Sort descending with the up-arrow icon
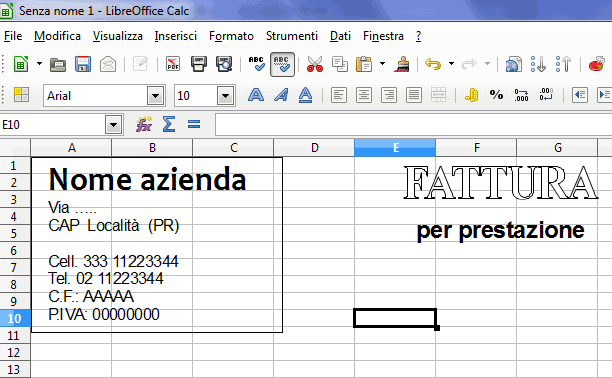Viewport: 612px width, 378px height. [563, 64]
